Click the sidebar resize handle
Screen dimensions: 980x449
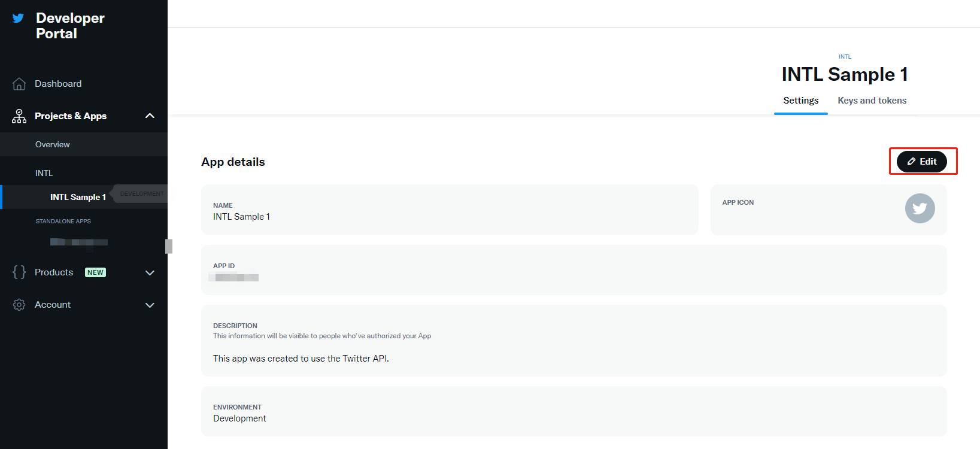pos(169,246)
